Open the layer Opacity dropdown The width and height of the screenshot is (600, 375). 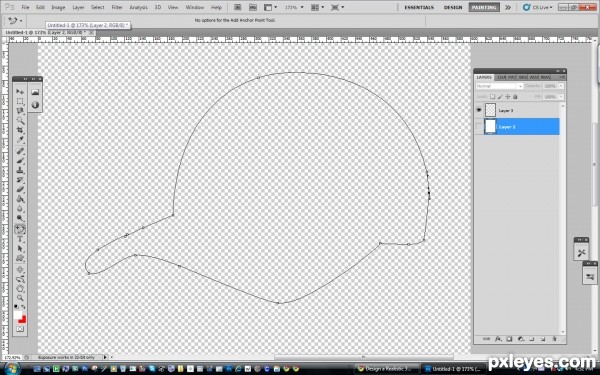[561, 86]
